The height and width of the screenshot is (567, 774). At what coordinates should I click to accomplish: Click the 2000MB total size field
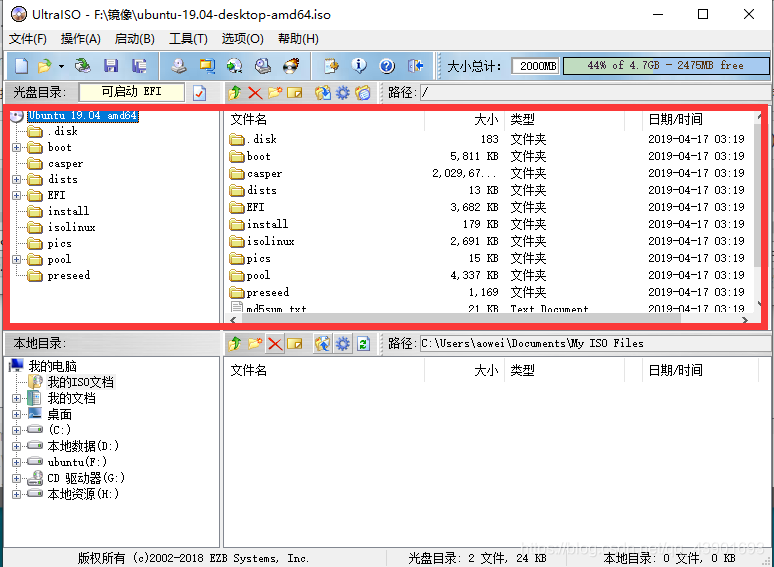point(536,66)
